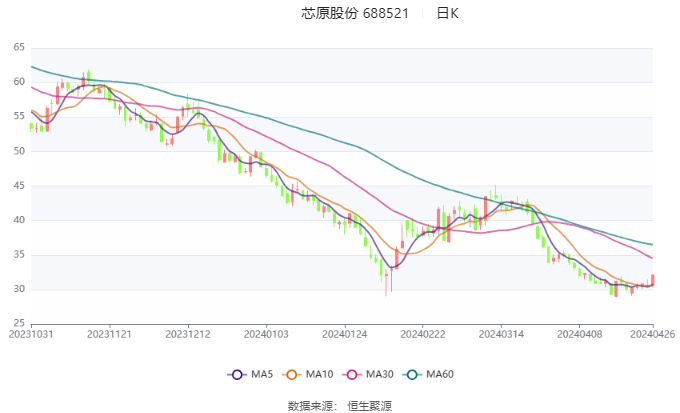Select x-axis date label 20231031
The width and height of the screenshot is (680, 413).
(31, 334)
